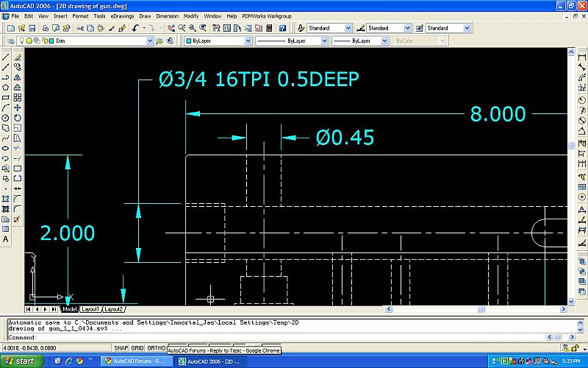Open the eDrawings menu
Viewport: 588px width, 368px height.
[x=122, y=16]
